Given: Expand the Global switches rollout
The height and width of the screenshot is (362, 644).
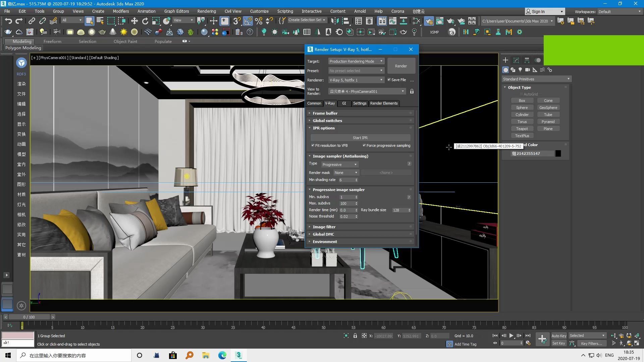Looking at the screenshot, I should (x=361, y=121).
